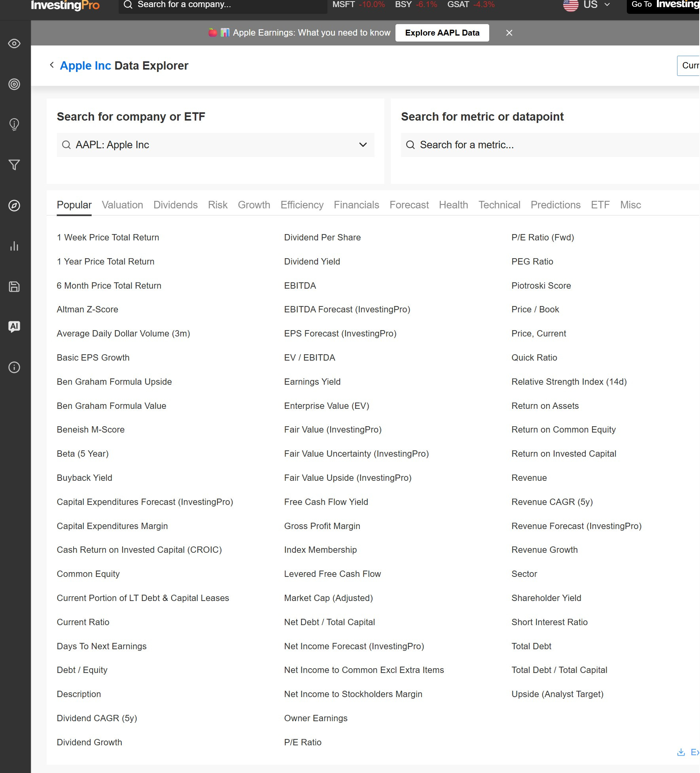This screenshot has height=773, width=700.
Task: Go back using the arrow beside Apple Inc
Action: [51, 65]
